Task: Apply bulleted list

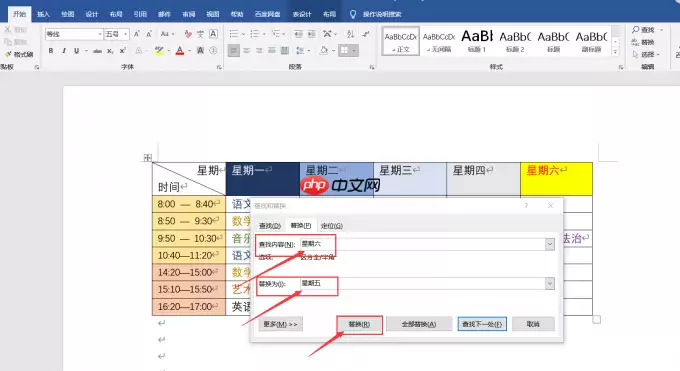Action: 234,34
